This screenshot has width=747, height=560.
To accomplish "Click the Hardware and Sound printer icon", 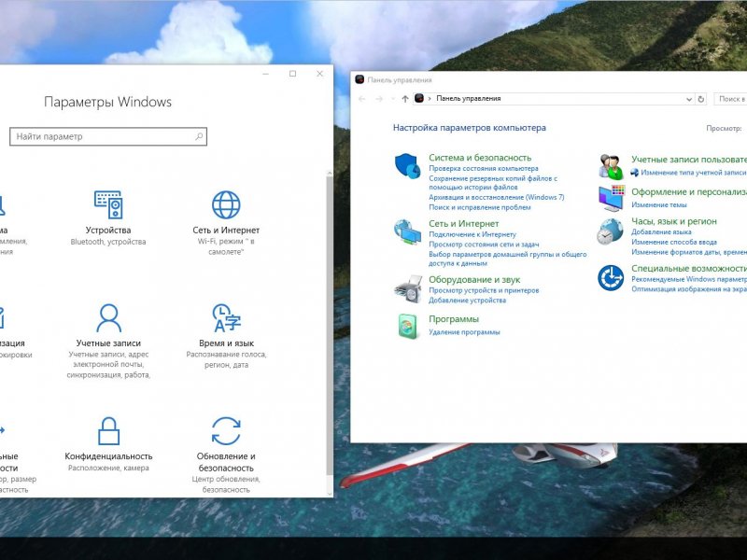I will pos(408,288).
